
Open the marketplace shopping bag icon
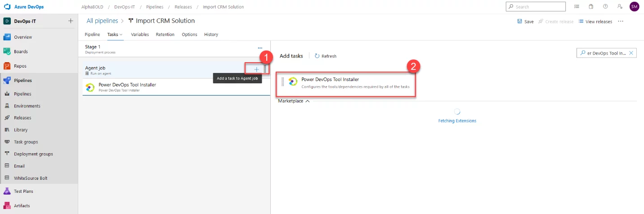[591, 7]
